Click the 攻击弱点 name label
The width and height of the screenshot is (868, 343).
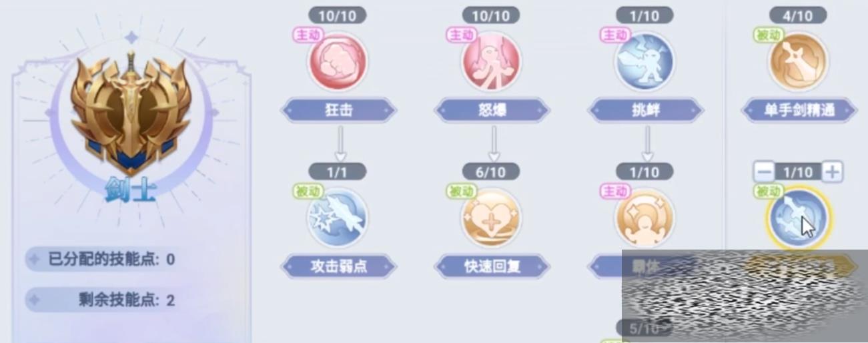tap(338, 266)
